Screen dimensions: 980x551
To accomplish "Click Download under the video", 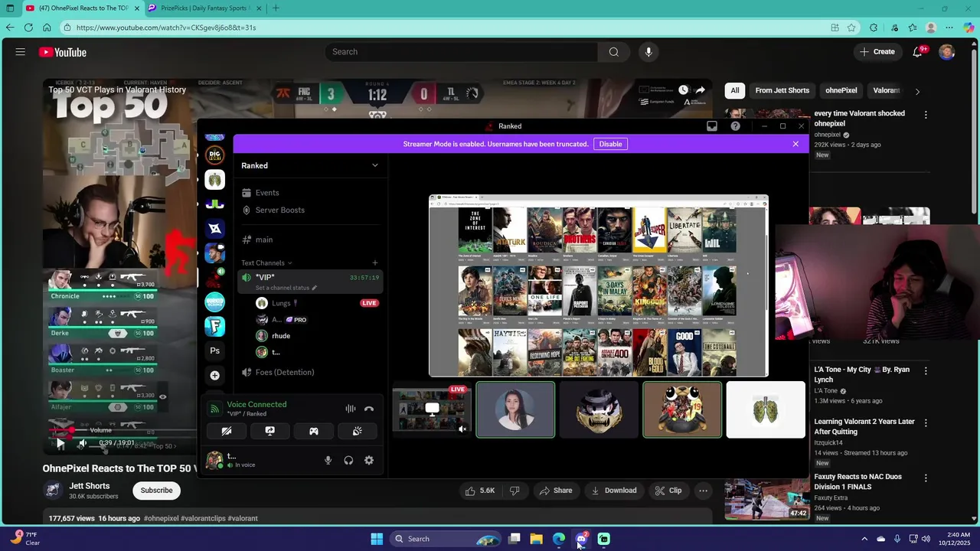I will tap(615, 491).
